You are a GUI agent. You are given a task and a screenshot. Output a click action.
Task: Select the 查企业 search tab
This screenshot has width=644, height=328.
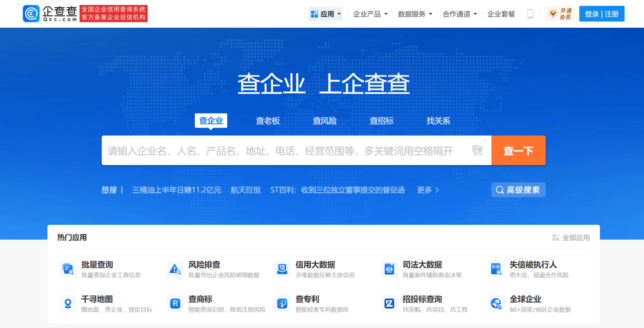coord(211,121)
